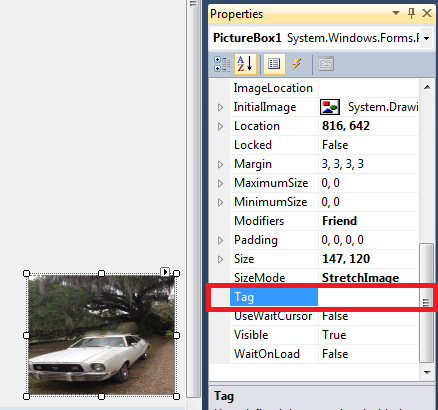Select the ImageLocation property name
Image resolution: width=438 pixels, height=410 pixels.
[273, 88]
